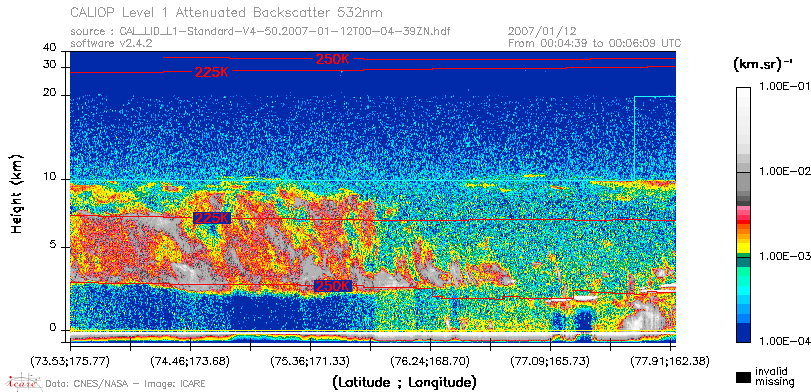Click the source filename text line

260,32
